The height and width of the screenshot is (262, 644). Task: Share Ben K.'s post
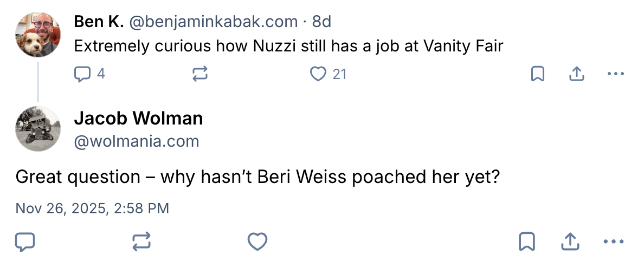(576, 74)
